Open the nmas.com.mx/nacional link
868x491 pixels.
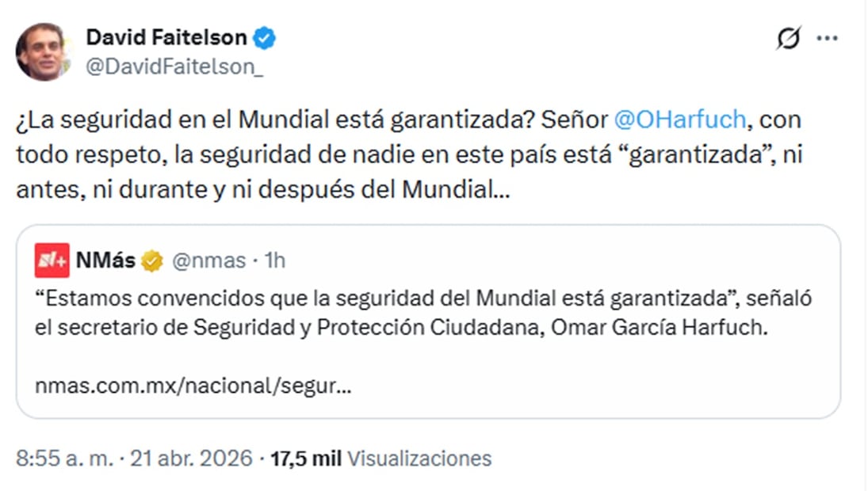pyautogui.click(x=193, y=386)
